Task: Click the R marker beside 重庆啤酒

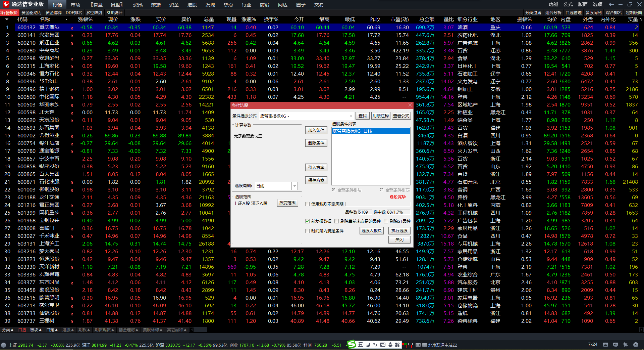Action: pos(72,28)
